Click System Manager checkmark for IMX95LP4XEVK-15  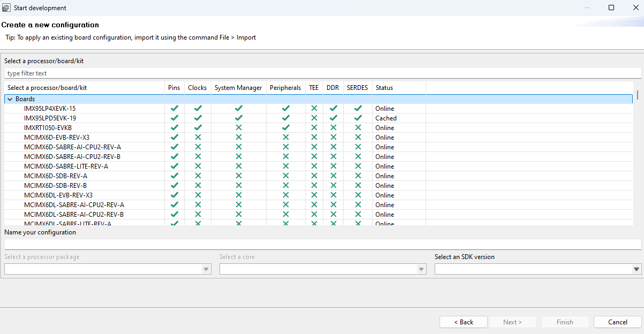click(239, 108)
